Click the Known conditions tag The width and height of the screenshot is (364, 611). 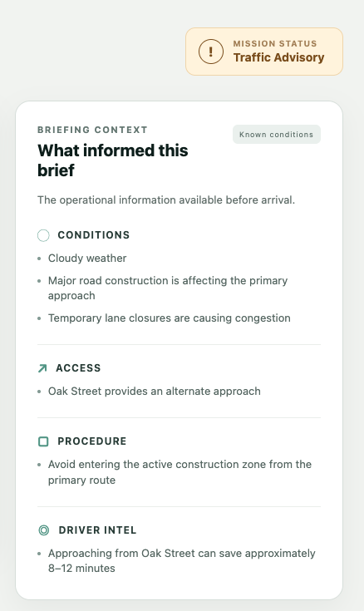276,135
